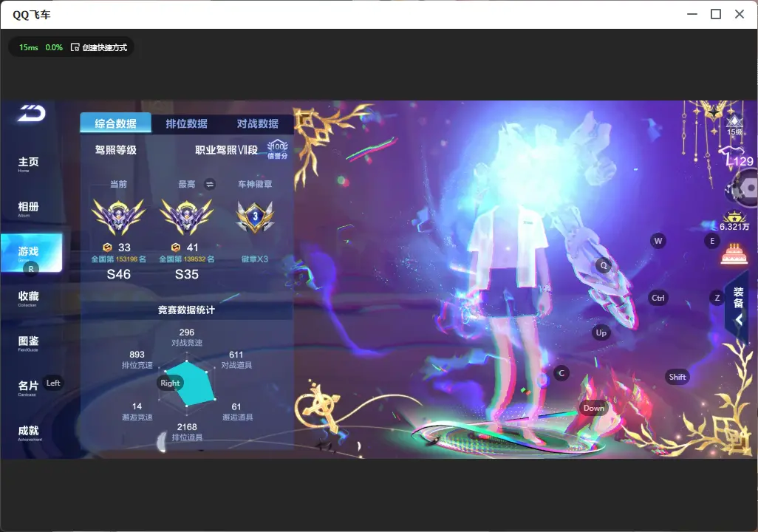Click the Left key overlay button

pos(53,383)
